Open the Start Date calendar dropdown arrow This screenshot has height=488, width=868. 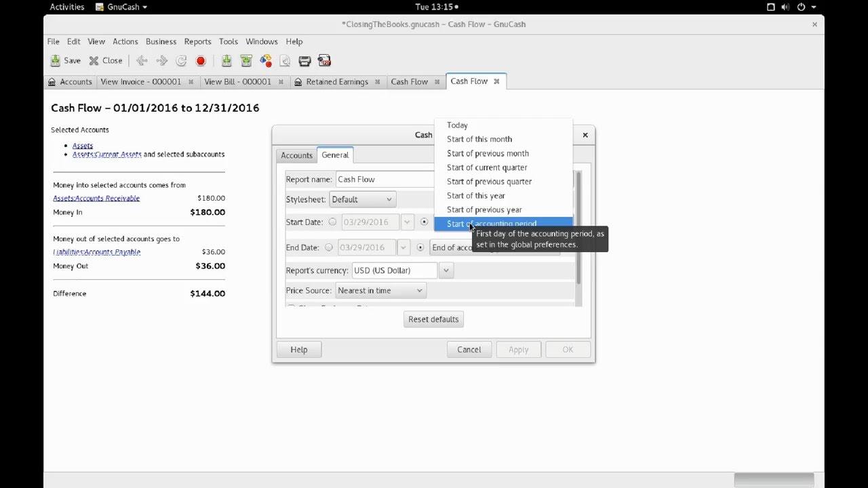(x=407, y=222)
